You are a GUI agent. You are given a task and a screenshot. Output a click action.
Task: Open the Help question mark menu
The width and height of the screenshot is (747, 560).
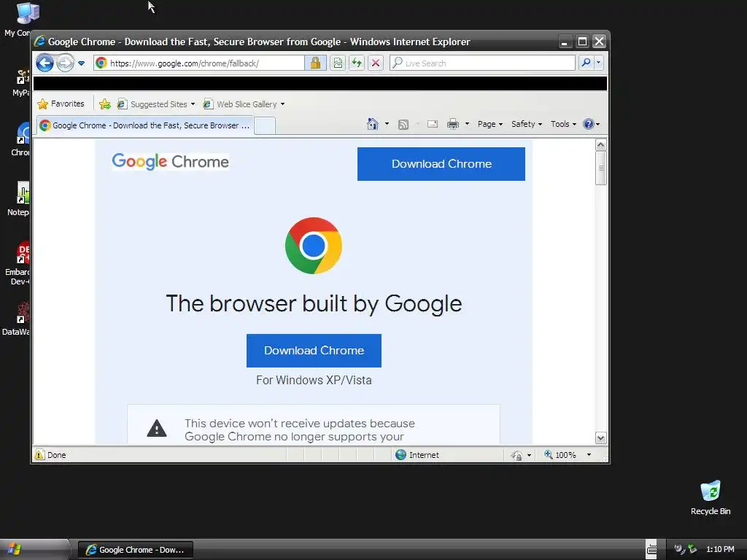[591, 124]
